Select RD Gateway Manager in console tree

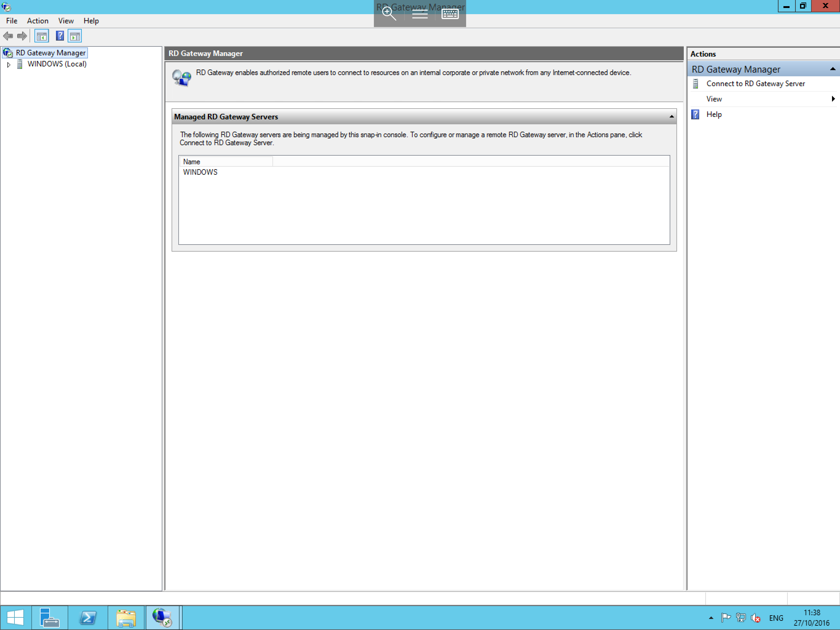click(x=50, y=53)
